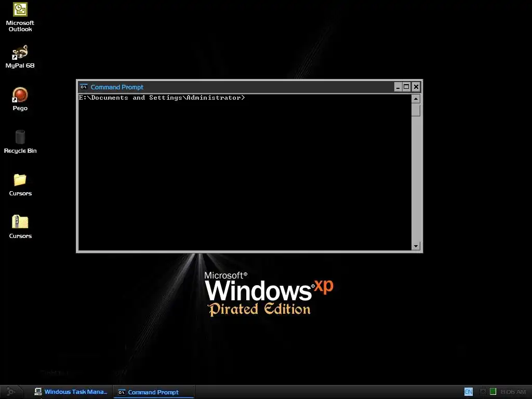Viewport: 532px width, 399px height.
Task: Open Command Prompt title bar system icon
Action: 84,87
